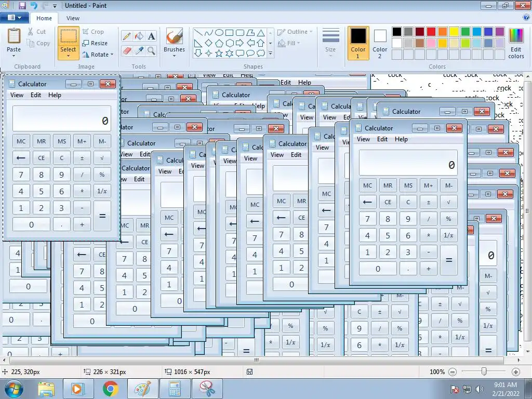Pick the yellow color swatch

454,32
